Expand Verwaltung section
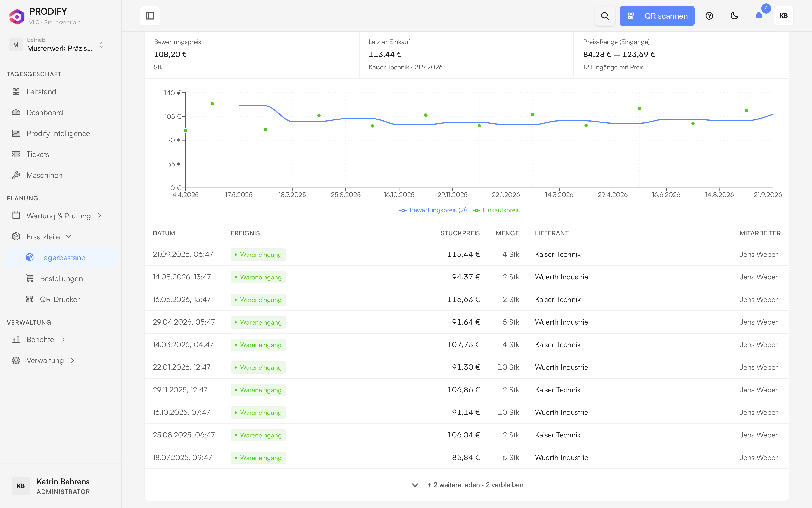Image resolution: width=812 pixels, height=508 pixels. pyautogui.click(x=60, y=360)
